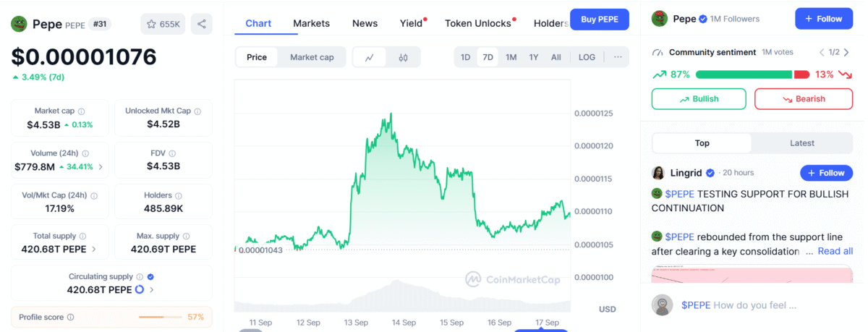Select the Price chart toggle
The width and height of the screenshot is (868, 332).
click(257, 57)
